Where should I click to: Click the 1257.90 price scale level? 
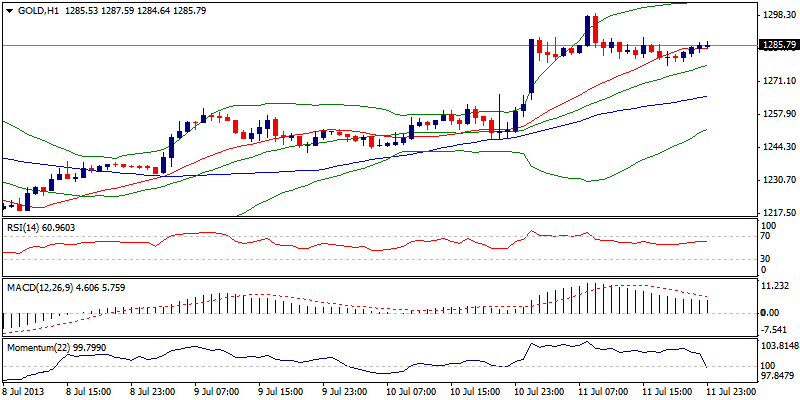pos(777,114)
